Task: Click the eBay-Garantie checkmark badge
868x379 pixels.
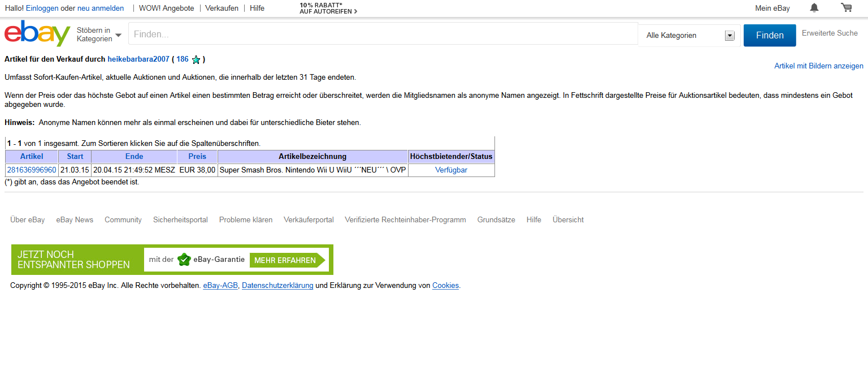Action: point(184,260)
